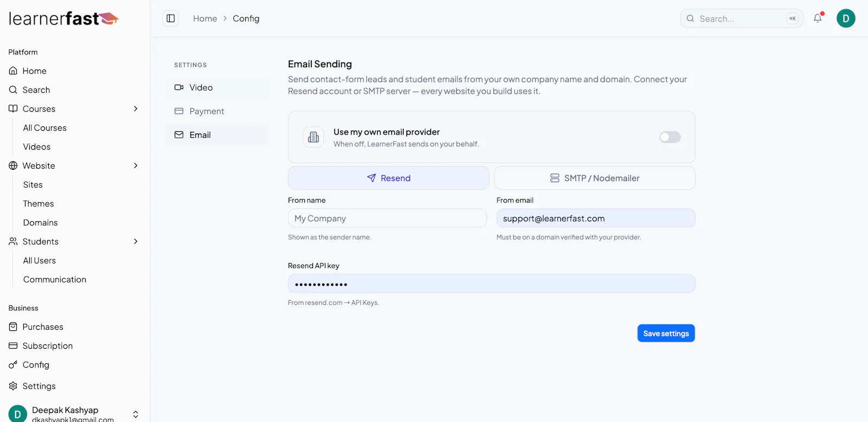Click the From email input field
The height and width of the screenshot is (422, 868).
click(596, 218)
